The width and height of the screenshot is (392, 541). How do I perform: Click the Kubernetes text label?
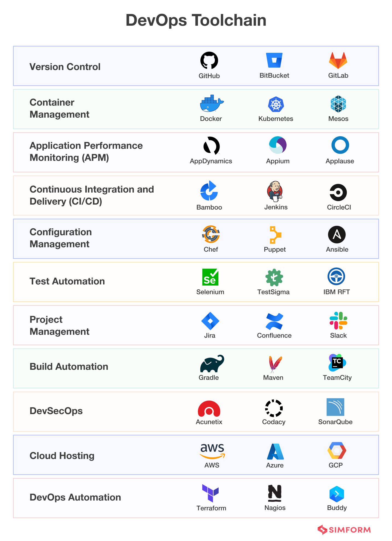coord(276,119)
